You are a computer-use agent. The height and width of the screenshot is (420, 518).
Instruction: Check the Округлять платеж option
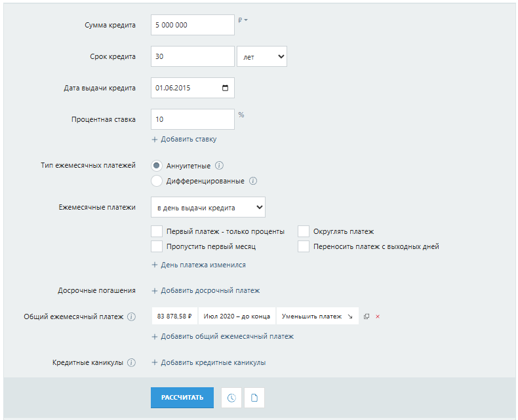click(304, 231)
